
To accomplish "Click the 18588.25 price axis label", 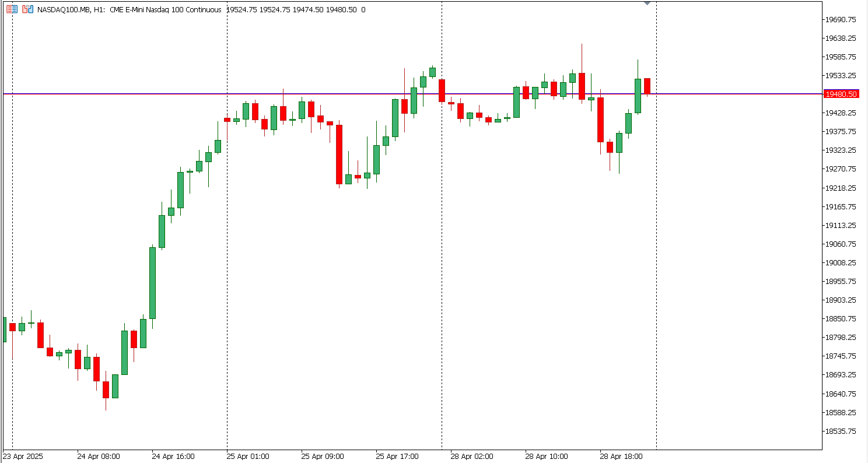I will 841,412.
